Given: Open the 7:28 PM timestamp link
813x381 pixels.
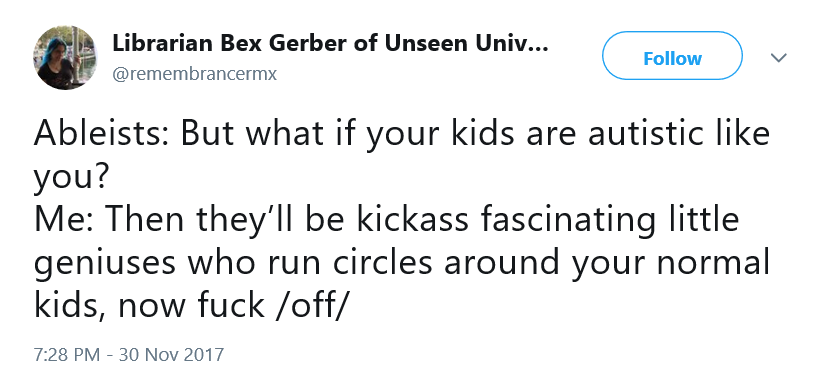Looking at the screenshot, I should click(x=67, y=355).
